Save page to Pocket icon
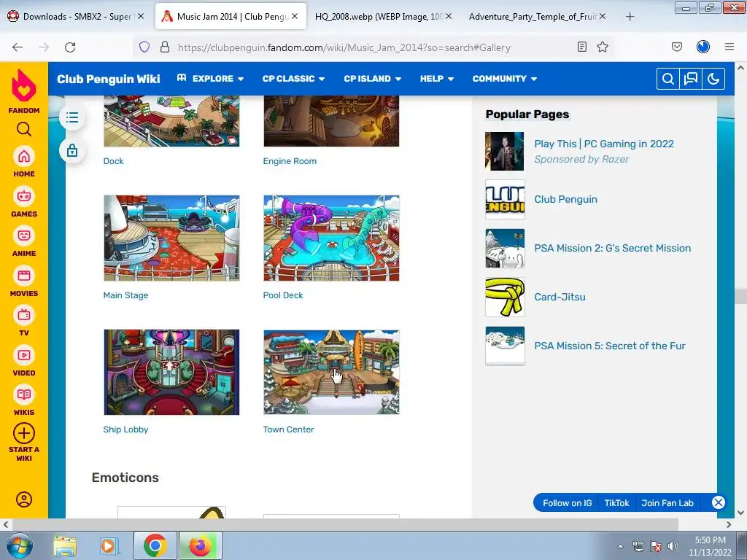This screenshot has width=747, height=560. click(x=676, y=47)
